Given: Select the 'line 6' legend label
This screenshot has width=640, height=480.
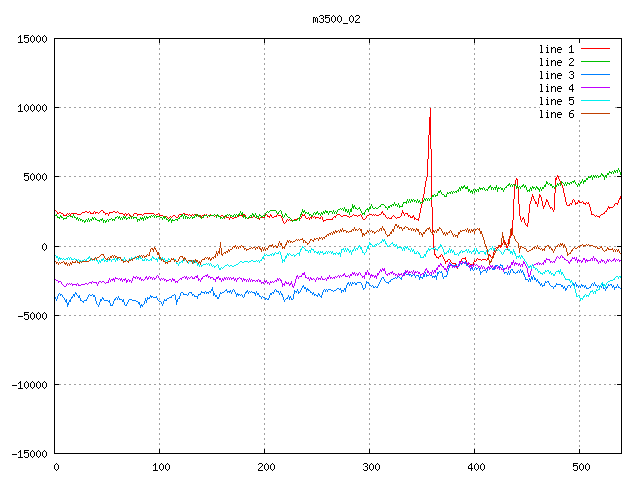Looking at the screenshot, I should click(556, 114).
